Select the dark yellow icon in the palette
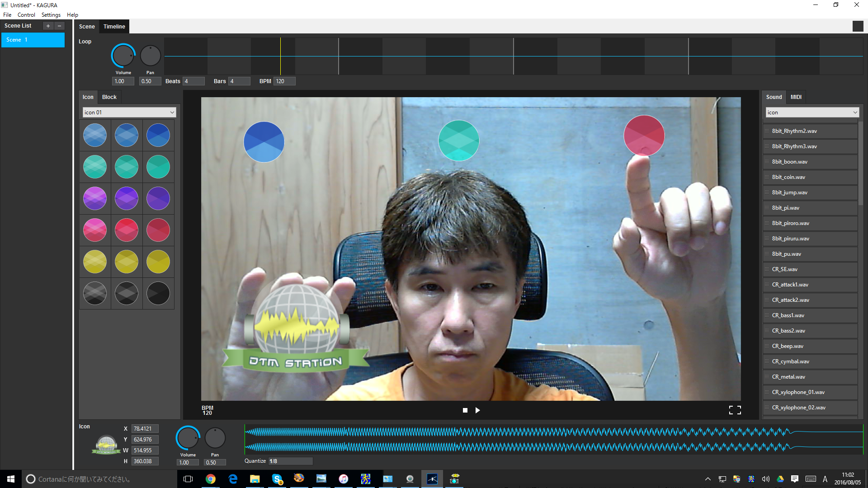Image resolution: width=868 pixels, height=488 pixels. point(158,262)
